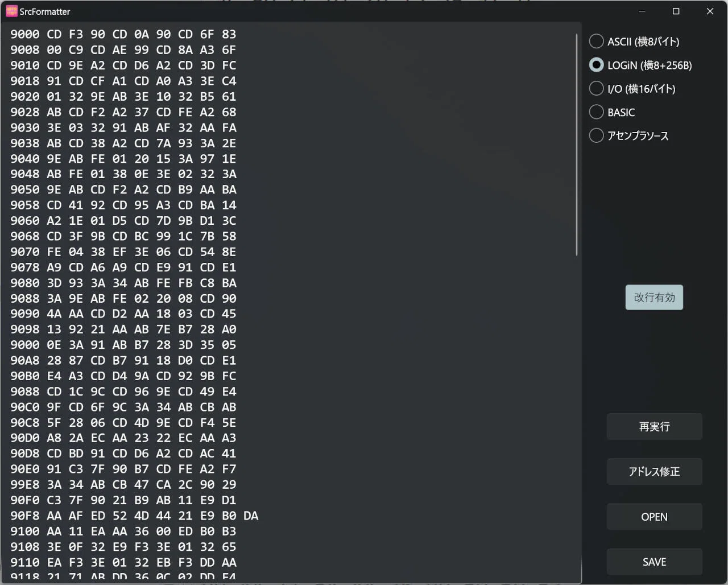728x585 pixels.
Task: Click address 9008 in the hex dump
Action: 25,50
